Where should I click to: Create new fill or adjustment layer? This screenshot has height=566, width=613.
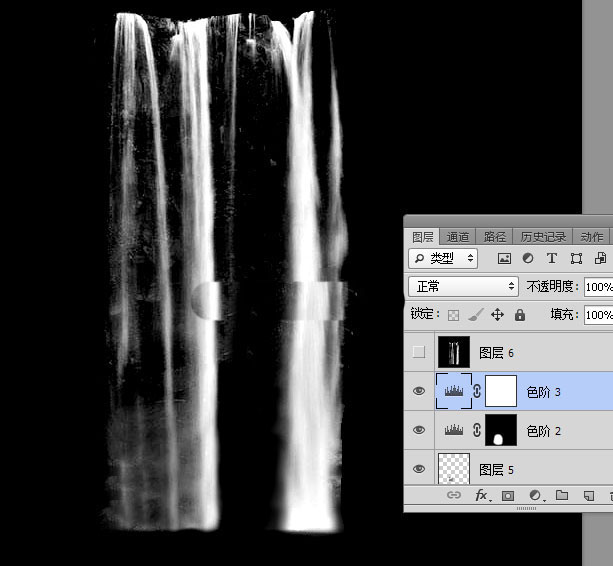(535, 496)
